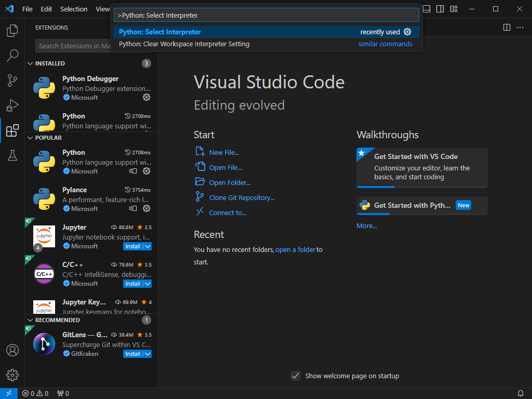Open Get Started with Python walkthrough
532x399 pixels.
point(422,206)
